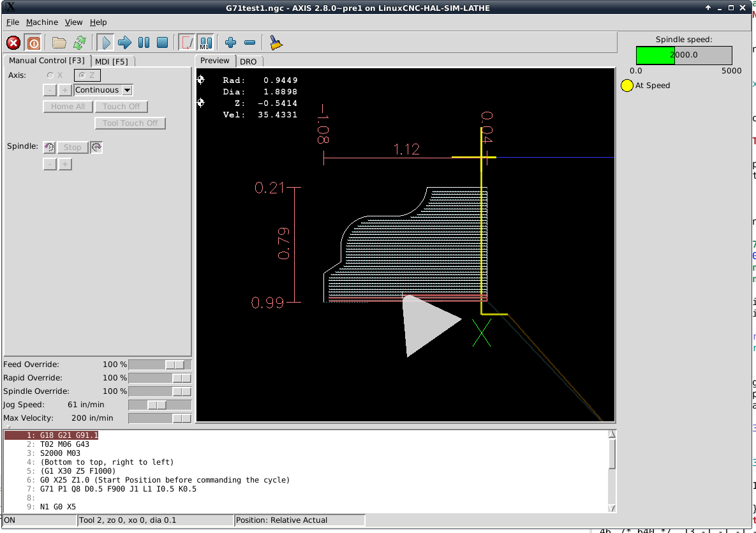The image size is (756, 533).
Task: Click Touch Off button
Action: point(121,107)
